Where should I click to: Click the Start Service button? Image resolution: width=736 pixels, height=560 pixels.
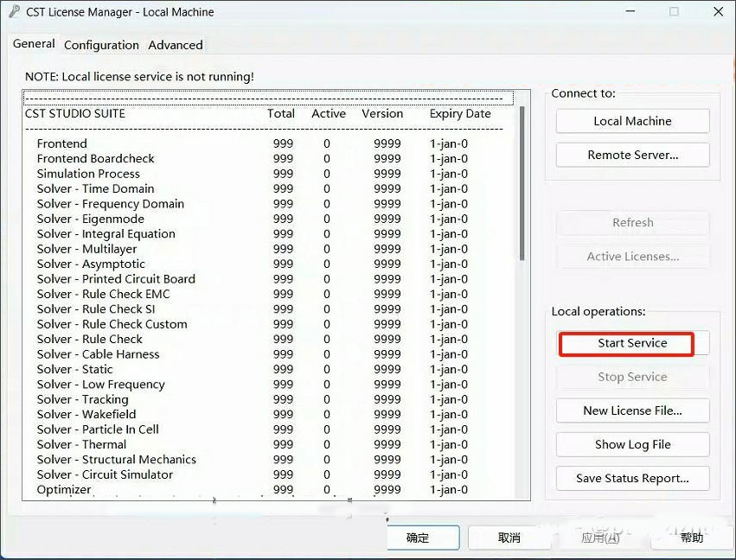click(632, 343)
